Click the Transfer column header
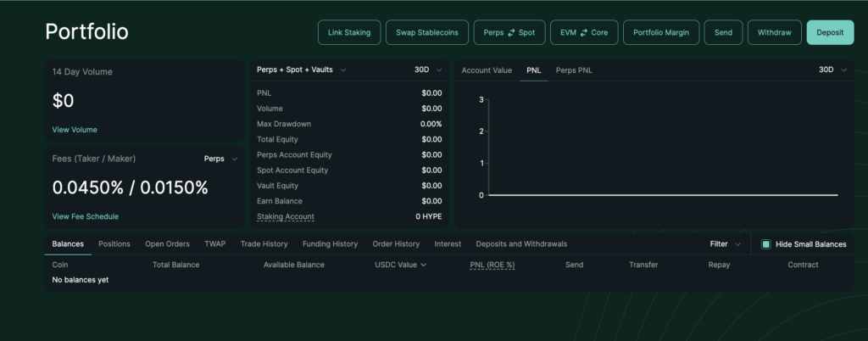 coord(643,265)
